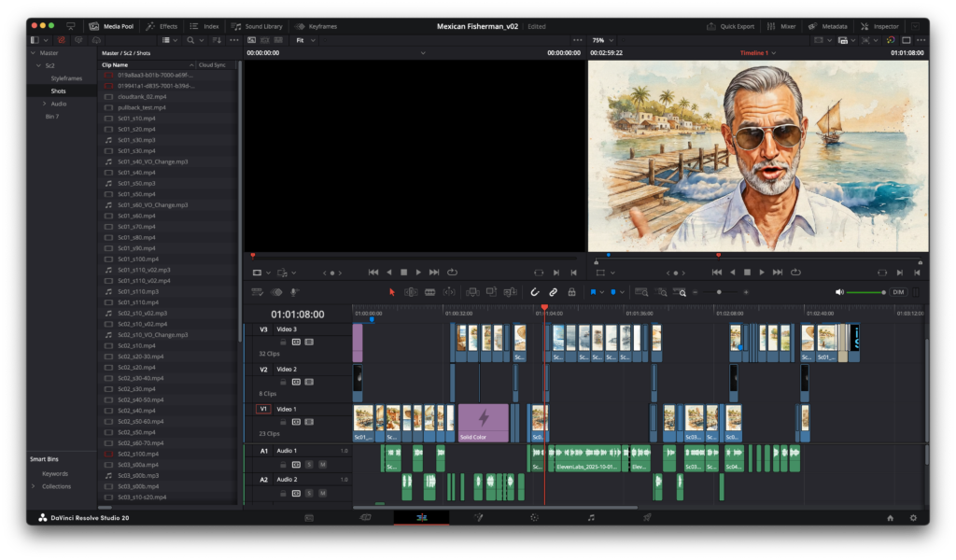Click the Detail Zoom icon
956x560 pixels.
point(661,292)
